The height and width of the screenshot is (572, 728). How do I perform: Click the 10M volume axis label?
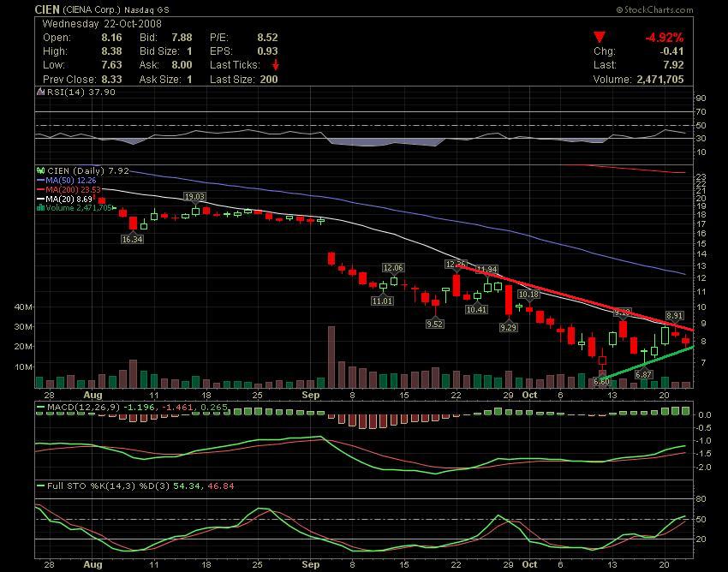click(23, 366)
